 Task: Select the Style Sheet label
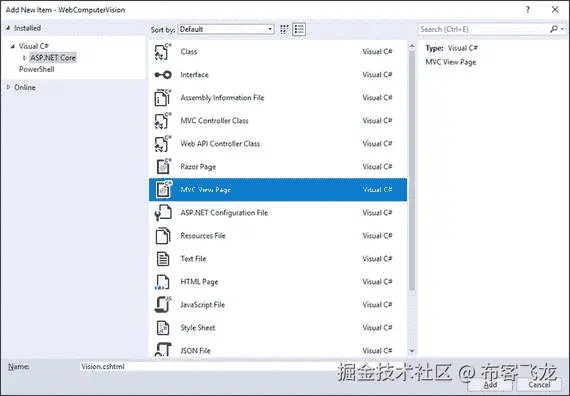(x=198, y=328)
